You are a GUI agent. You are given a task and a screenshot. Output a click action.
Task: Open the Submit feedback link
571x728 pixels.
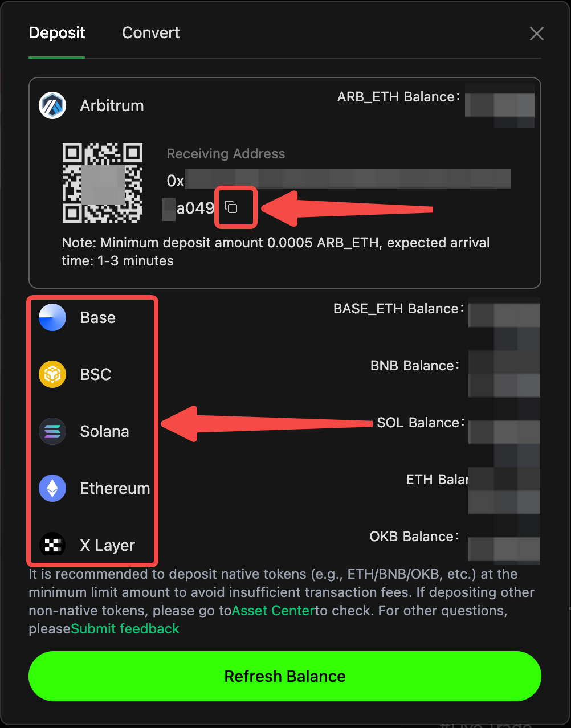(125, 629)
